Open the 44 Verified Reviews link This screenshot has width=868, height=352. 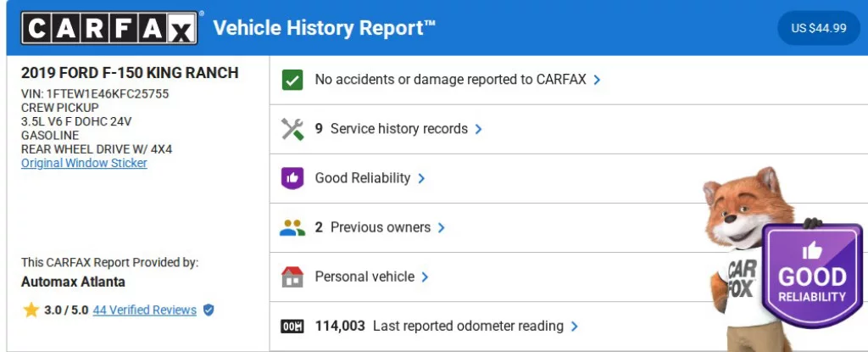(x=144, y=310)
